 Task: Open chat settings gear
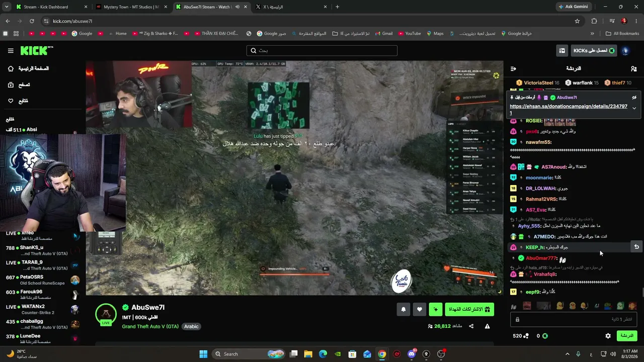(x=608, y=336)
